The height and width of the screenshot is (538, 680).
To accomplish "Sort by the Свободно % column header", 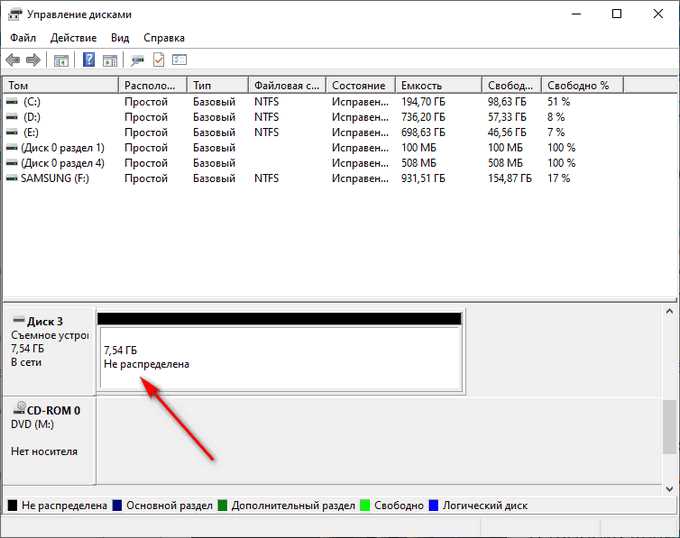I will (x=582, y=85).
